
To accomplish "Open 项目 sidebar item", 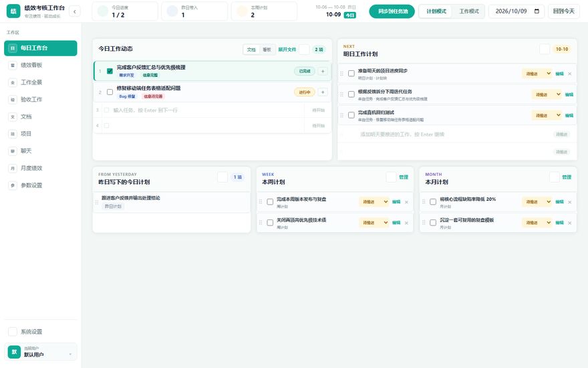I will tap(41, 134).
